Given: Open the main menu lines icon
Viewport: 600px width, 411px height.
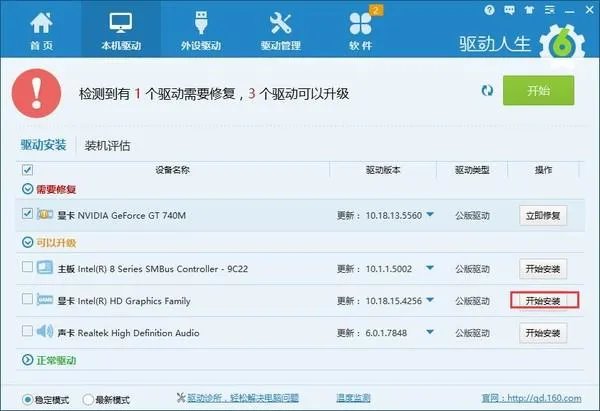Looking at the screenshot, I should [549, 10].
